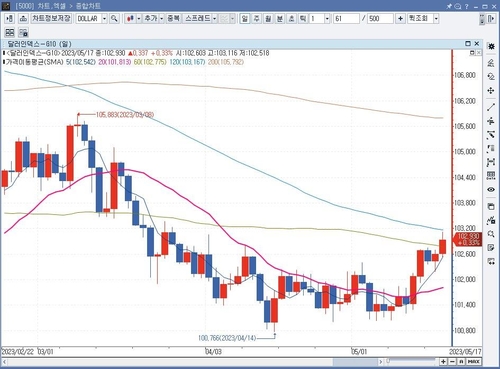Open the gear settings icon in sidebar
This screenshot has height=369, width=500.
[491, 46]
